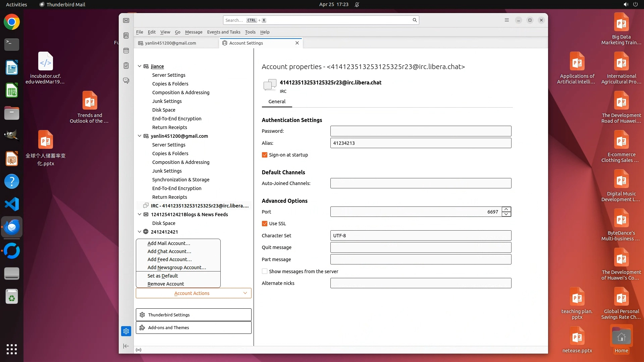Open the Tools menu
The width and height of the screenshot is (644, 362).
(x=250, y=32)
